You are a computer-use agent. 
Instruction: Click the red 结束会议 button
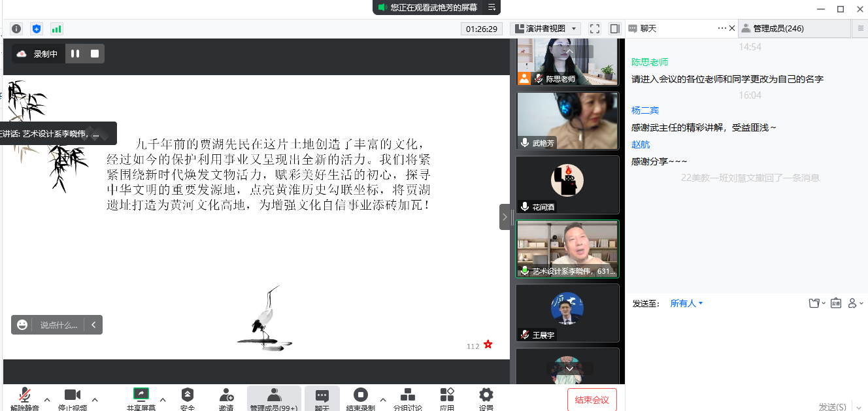coord(592,400)
